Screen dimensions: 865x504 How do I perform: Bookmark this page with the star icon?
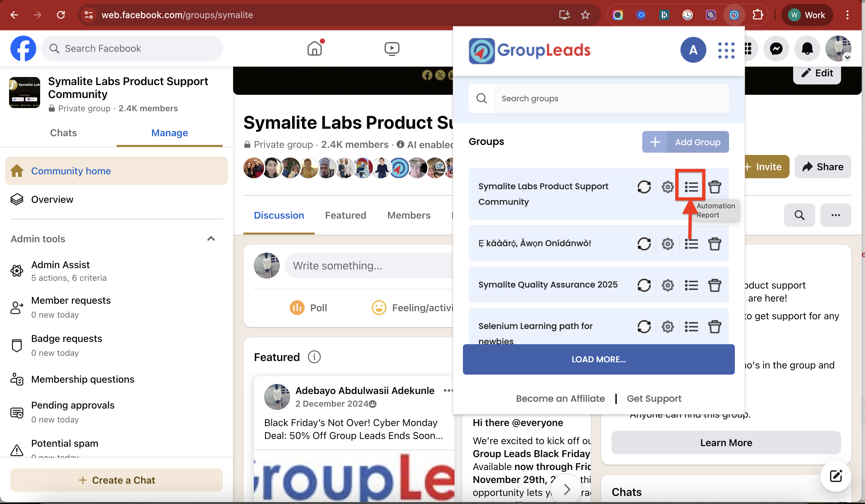(x=585, y=15)
